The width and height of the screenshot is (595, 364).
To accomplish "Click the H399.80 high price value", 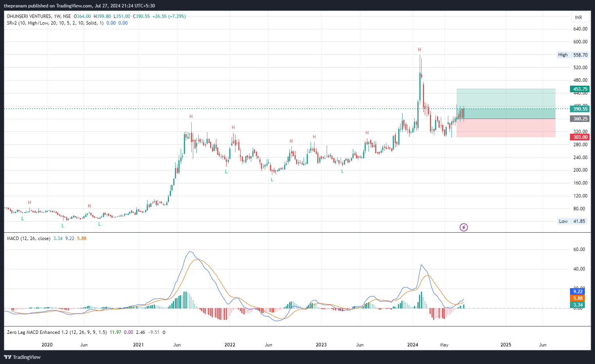I will tap(102, 16).
